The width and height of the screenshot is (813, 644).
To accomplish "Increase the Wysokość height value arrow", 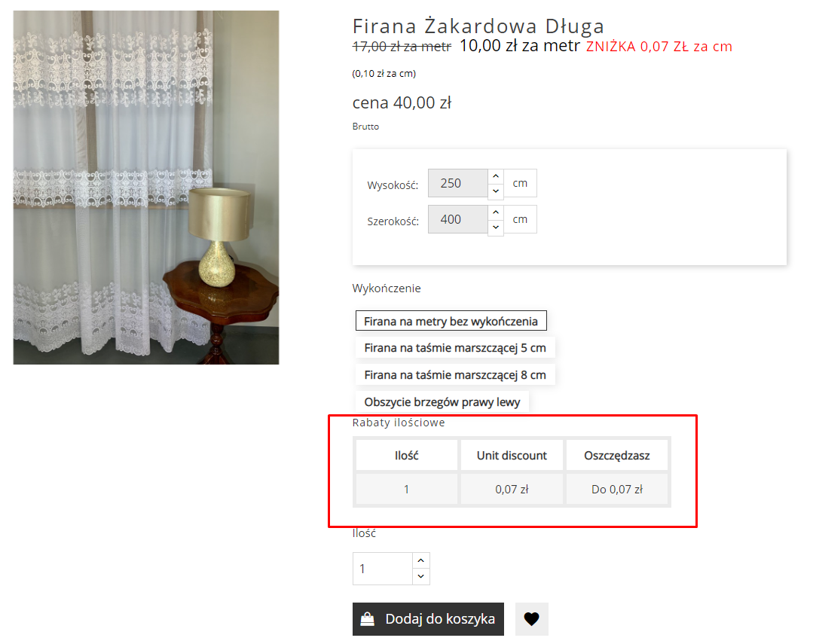I will [x=496, y=176].
